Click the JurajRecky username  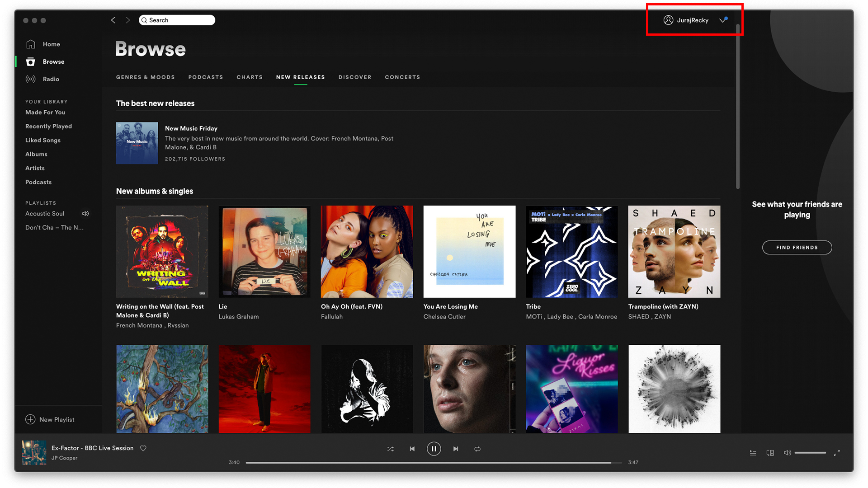click(693, 20)
